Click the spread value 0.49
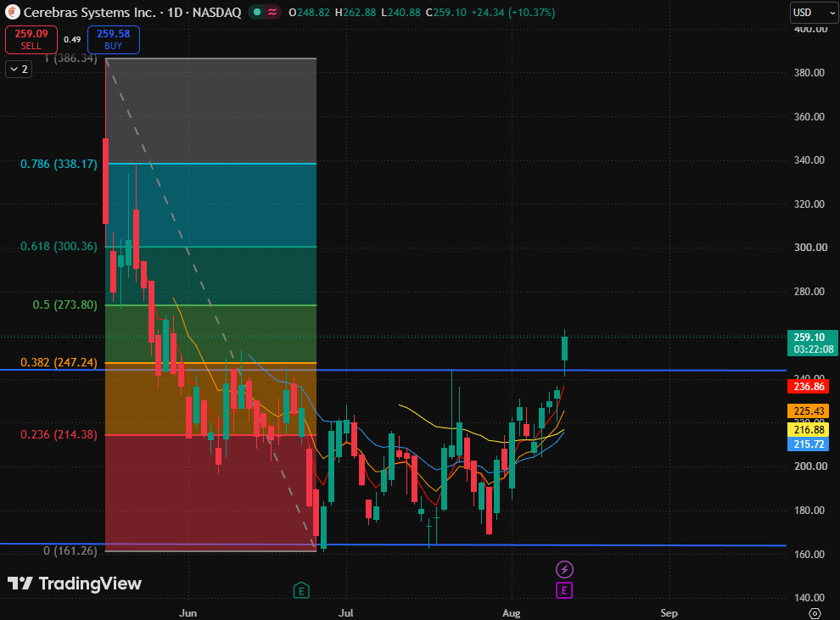This screenshot has width=840, height=620. click(x=72, y=40)
